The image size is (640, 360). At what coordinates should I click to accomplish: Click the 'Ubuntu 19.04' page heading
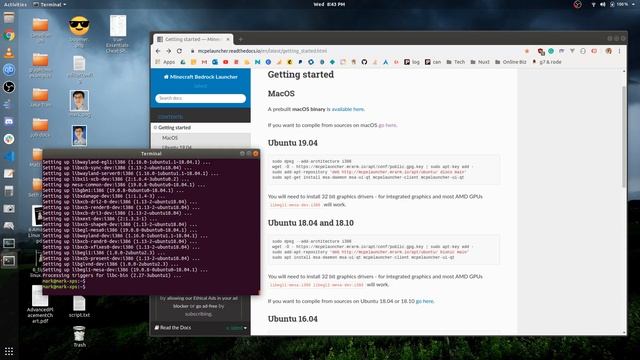(x=292, y=143)
